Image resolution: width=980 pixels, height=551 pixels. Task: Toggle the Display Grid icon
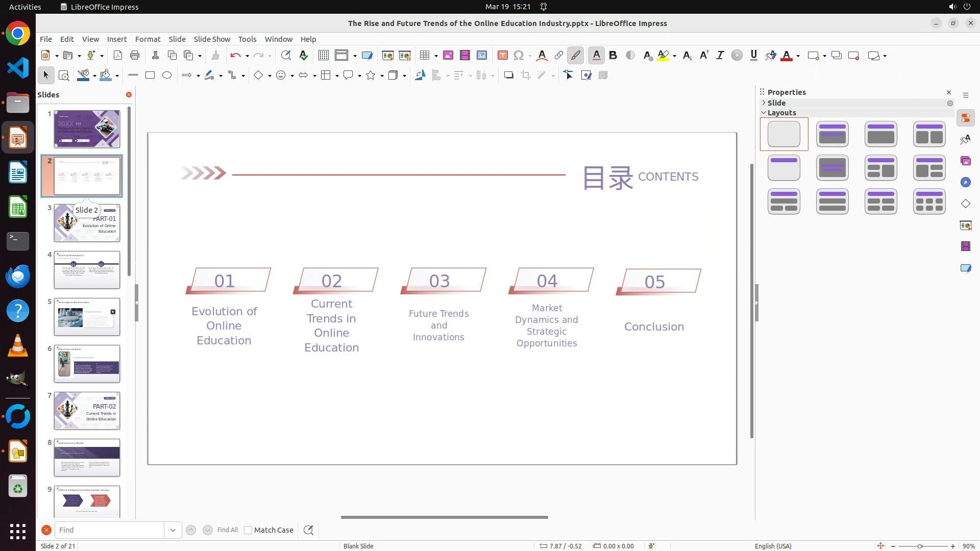324,56
